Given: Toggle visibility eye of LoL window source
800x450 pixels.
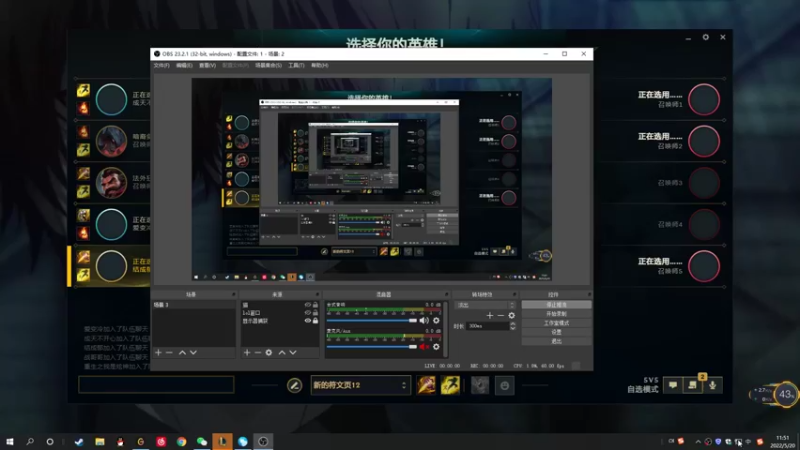Looking at the screenshot, I should point(308,313).
